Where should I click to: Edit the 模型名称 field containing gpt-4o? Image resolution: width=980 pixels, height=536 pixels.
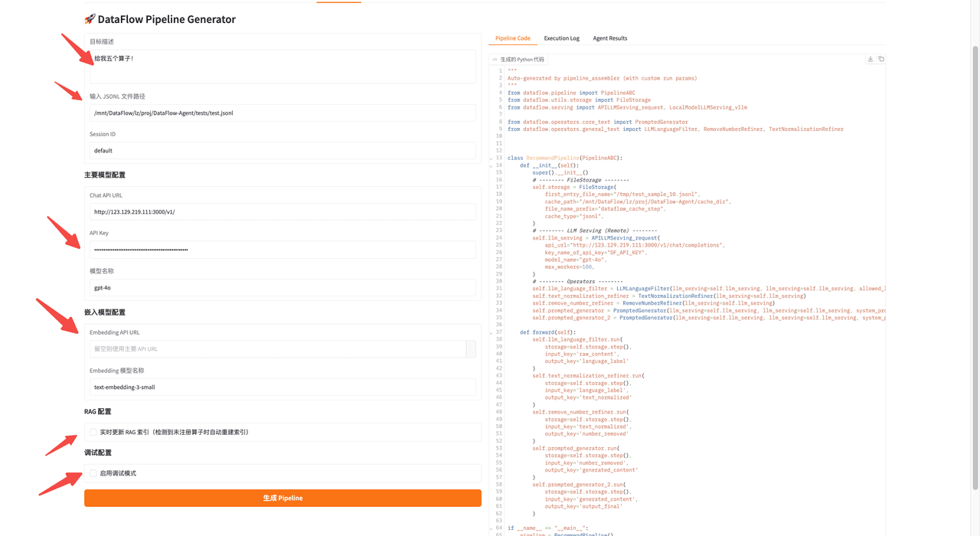click(283, 288)
